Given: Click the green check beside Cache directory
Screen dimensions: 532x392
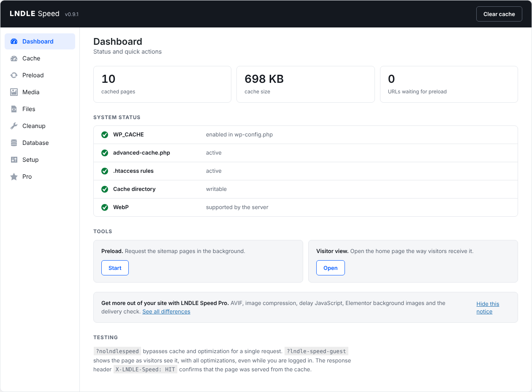Looking at the screenshot, I should (105, 189).
